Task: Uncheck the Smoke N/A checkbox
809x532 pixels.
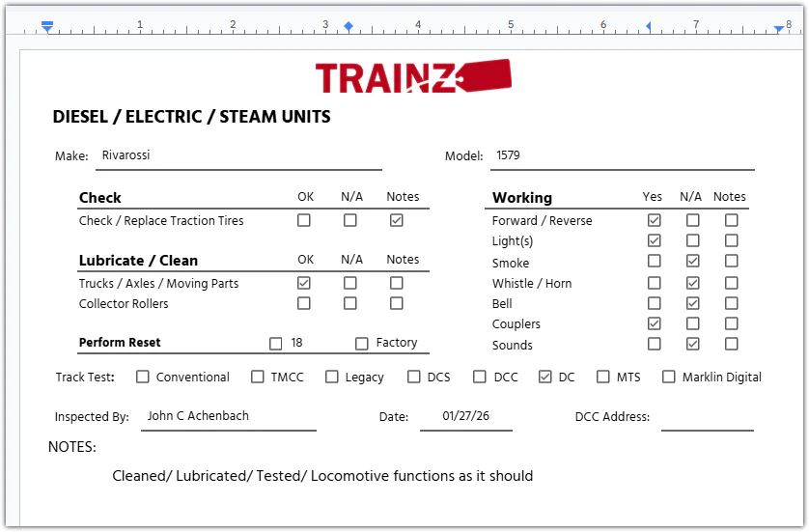Action: (693, 262)
